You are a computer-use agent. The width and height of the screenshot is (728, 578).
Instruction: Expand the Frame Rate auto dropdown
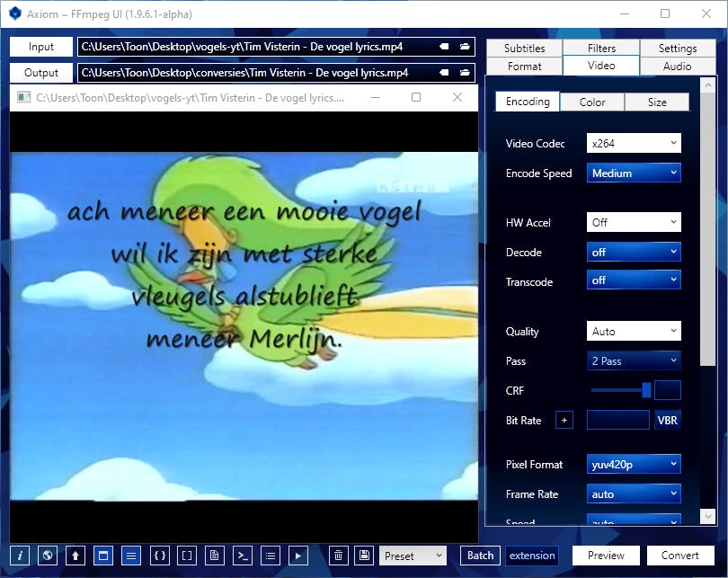pos(634,494)
